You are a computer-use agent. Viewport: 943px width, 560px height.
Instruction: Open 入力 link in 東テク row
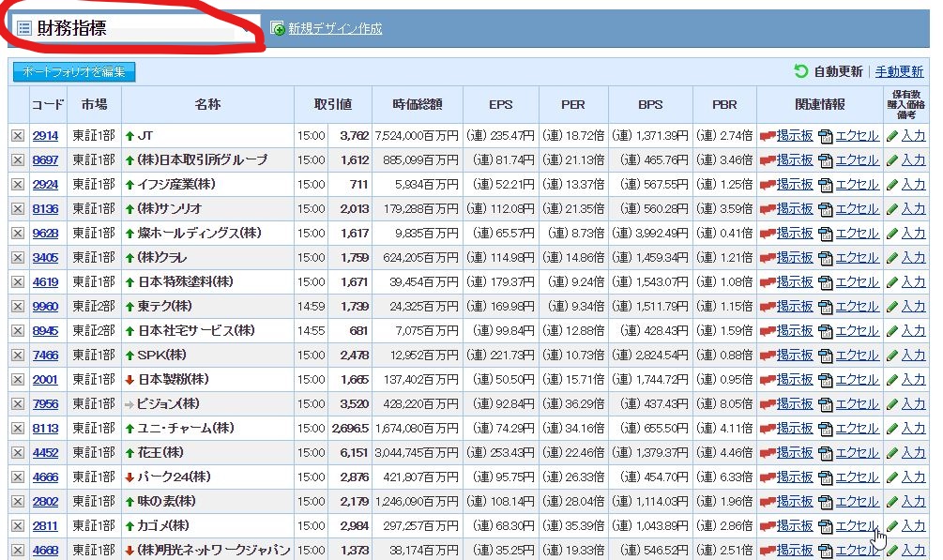[913, 306]
